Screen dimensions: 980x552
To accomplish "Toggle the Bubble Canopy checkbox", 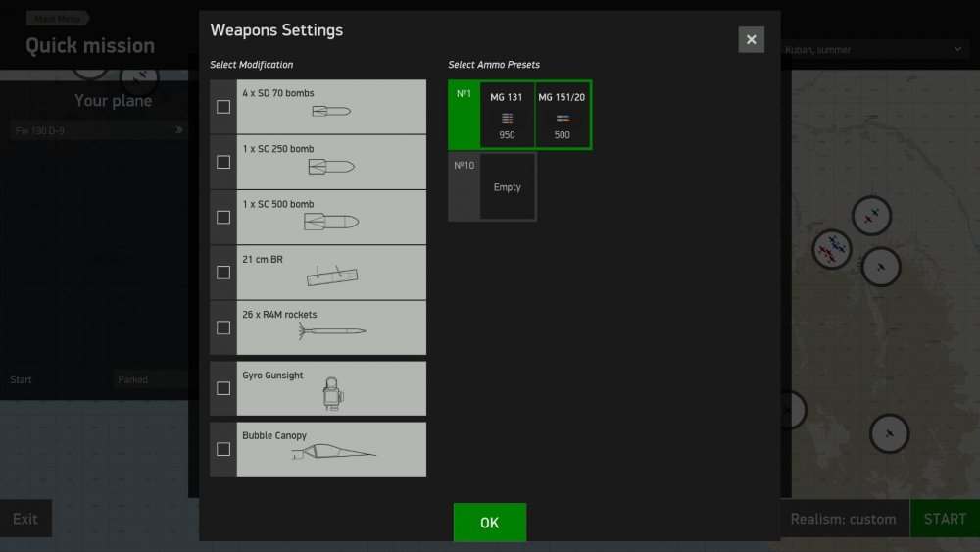I will (x=223, y=449).
